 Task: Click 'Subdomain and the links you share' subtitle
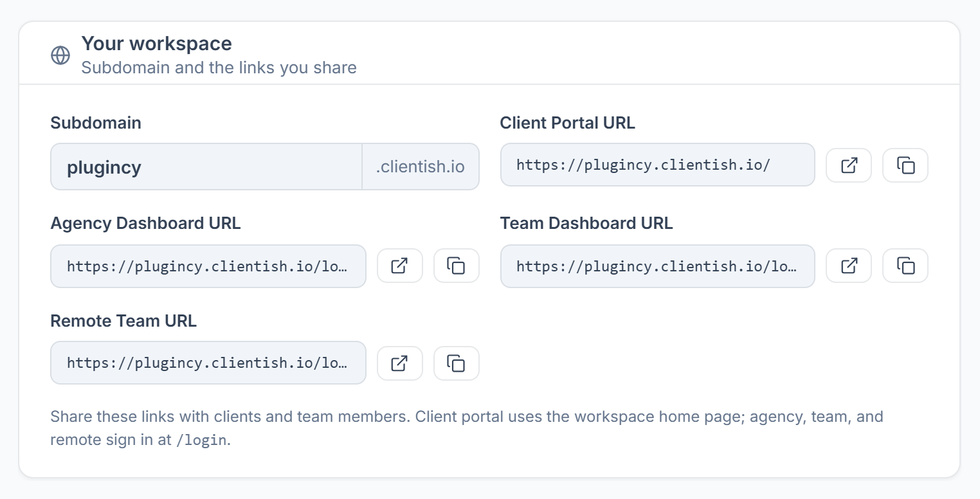(x=219, y=68)
